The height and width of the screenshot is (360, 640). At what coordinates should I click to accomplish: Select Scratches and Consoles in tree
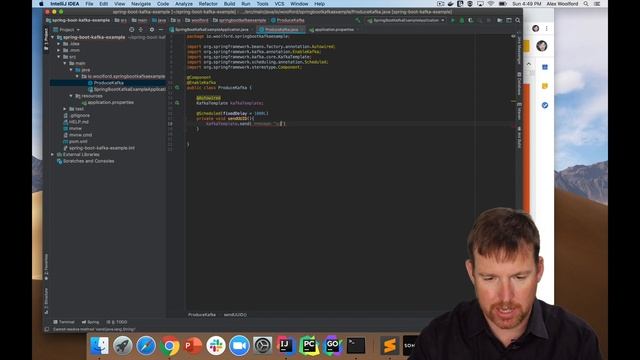click(89, 161)
